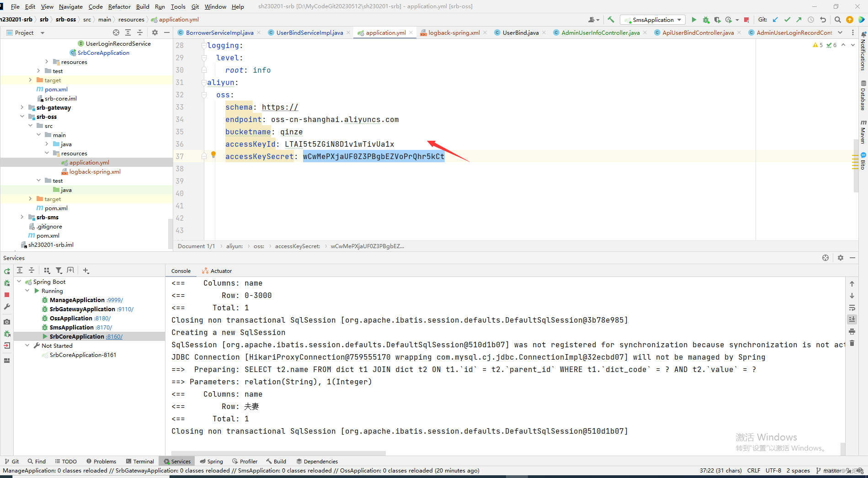Click the console horizontal scrollbar thumb
The width and height of the screenshot is (868, 478).
[278, 453]
